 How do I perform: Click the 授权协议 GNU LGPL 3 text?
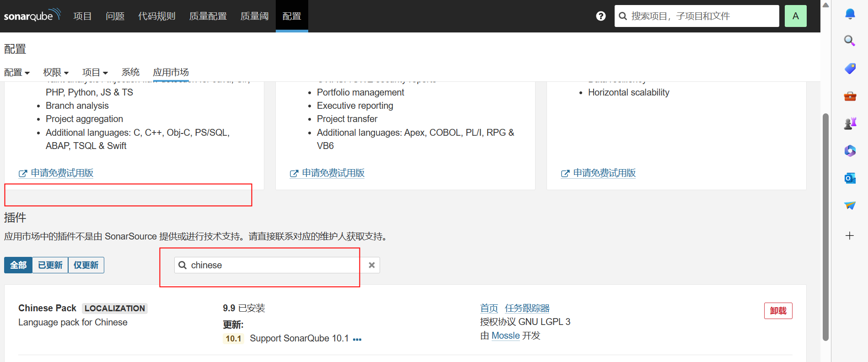[x=525, y=322]
